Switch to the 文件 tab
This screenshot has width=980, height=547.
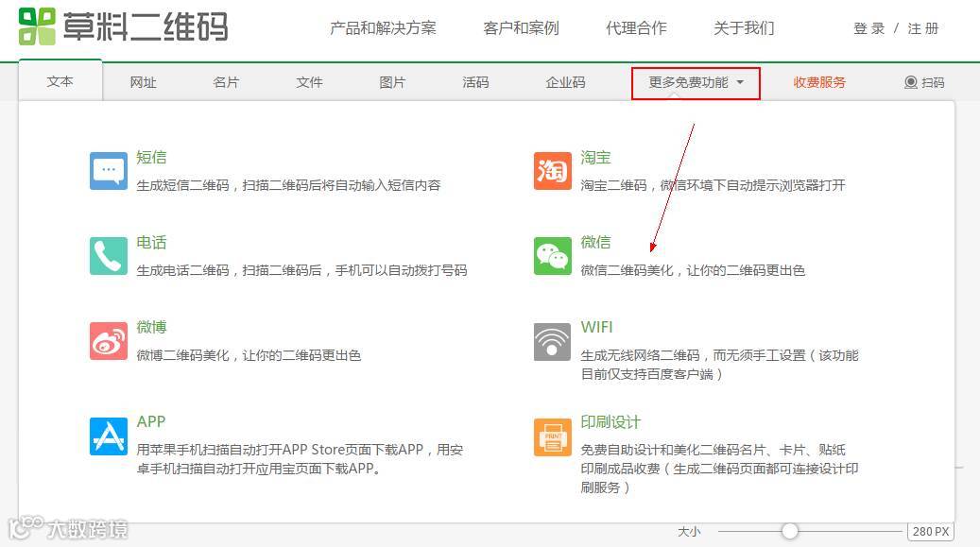(309, 82)
